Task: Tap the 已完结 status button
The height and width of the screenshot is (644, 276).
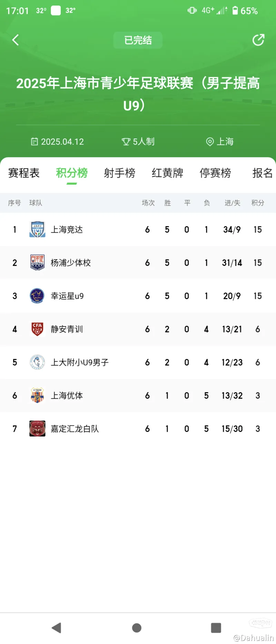Action: coord(138,40)
